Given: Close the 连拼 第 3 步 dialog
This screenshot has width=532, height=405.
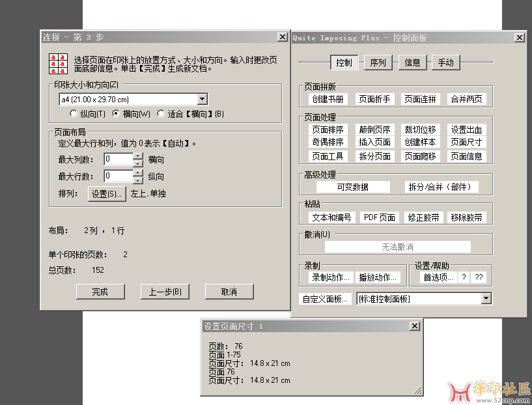Looking at the screenshot, I should coord(283,36).
